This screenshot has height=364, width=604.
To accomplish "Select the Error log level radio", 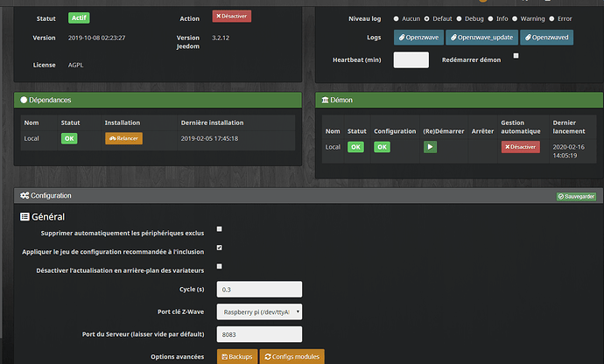I will click(x=551, y=18).
